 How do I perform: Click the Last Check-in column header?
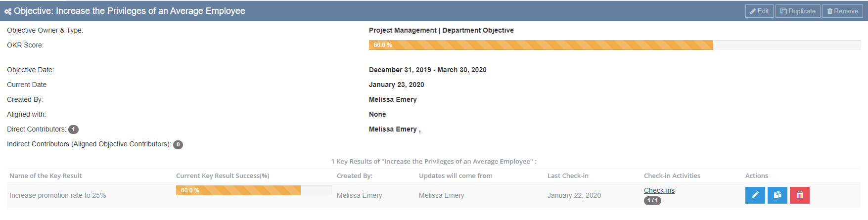pyautogui.click(x=568, y=176)
